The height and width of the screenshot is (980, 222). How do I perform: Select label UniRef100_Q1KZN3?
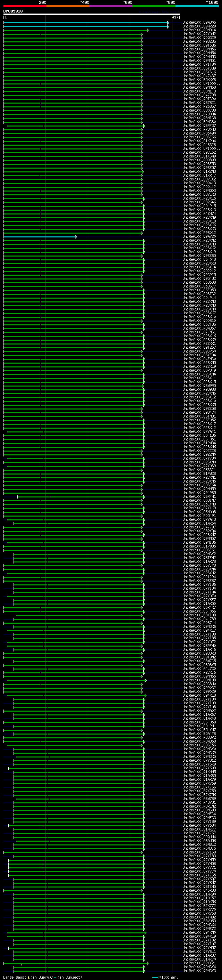point(199,172)
